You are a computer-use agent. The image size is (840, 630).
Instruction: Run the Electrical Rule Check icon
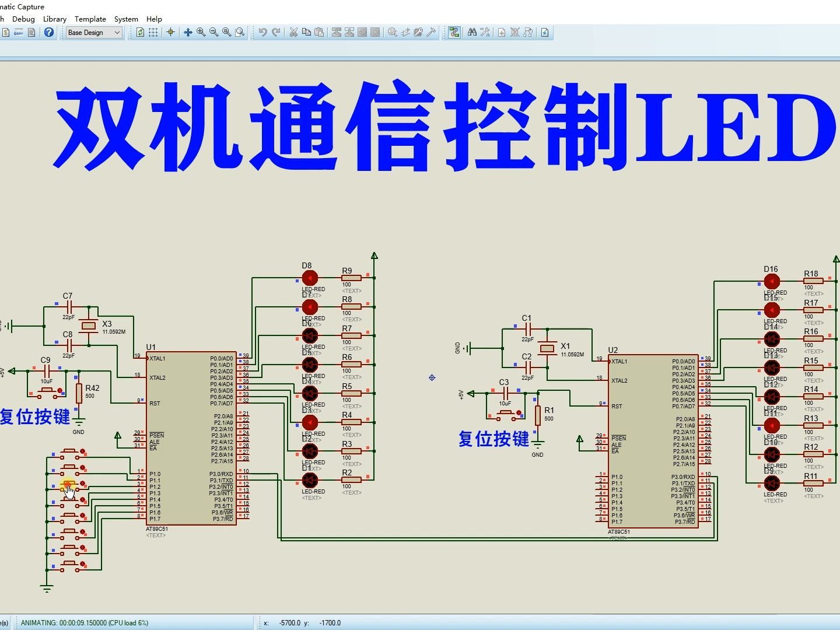point(544,32)
